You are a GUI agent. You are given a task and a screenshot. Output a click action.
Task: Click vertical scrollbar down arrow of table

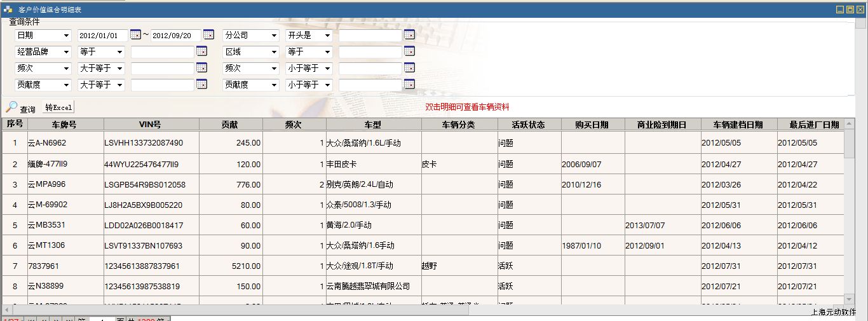(850, 299)
